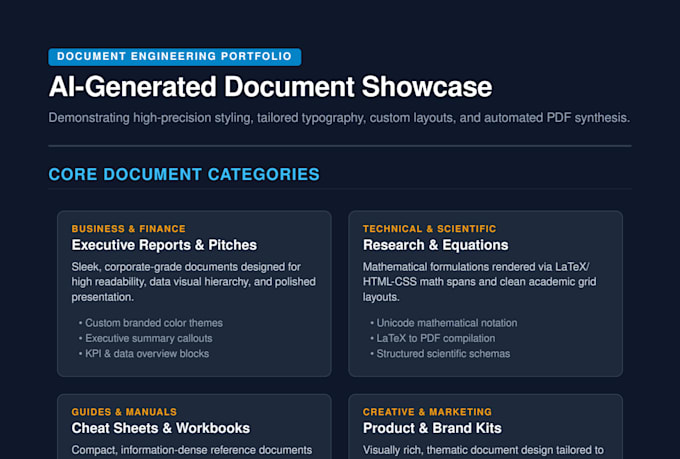Click the Core Document Categories heading

click(x=184, y=174)
